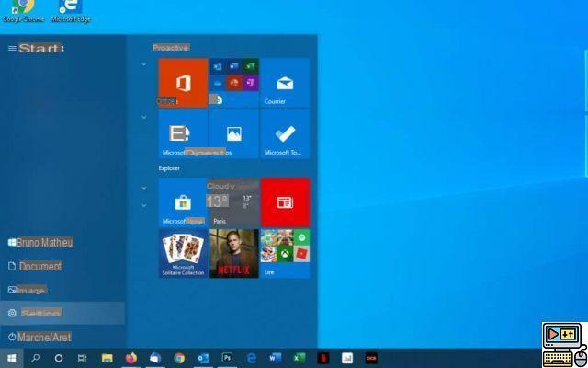
Task: Open File Explorer from taskbar
Action: coord(107,358)
